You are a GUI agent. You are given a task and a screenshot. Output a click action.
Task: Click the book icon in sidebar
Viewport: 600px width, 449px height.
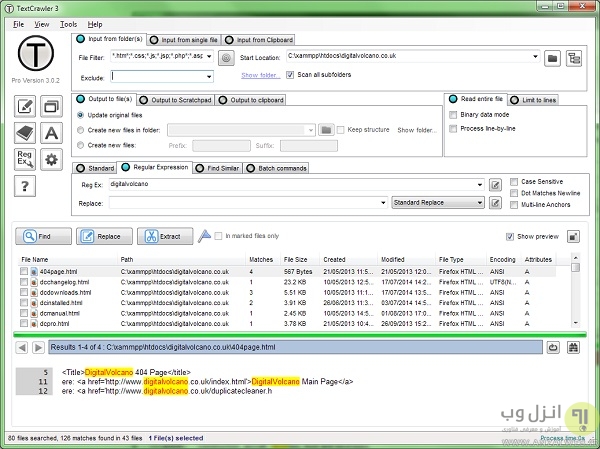(24, 132)
